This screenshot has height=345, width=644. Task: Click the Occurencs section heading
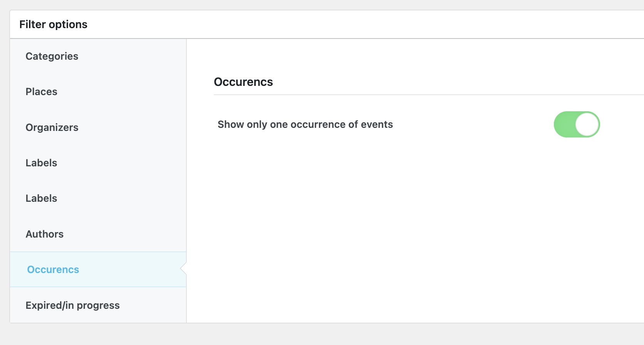pos(243,82)
